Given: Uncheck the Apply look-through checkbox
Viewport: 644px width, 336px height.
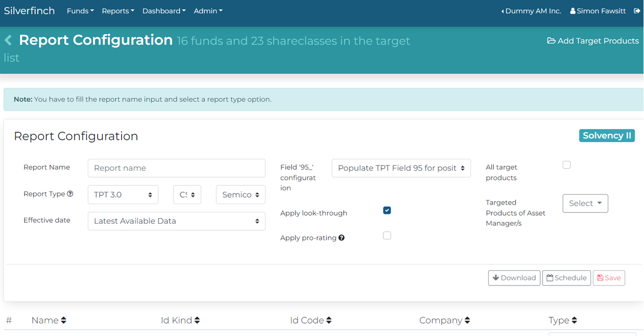Looking at the screenshot, I should coord(387,210).
